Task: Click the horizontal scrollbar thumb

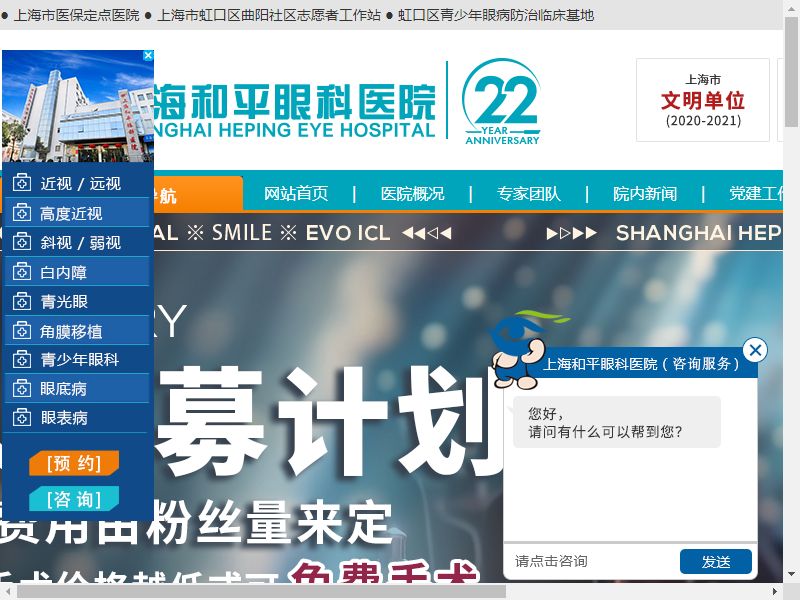Action: (261, 592)
